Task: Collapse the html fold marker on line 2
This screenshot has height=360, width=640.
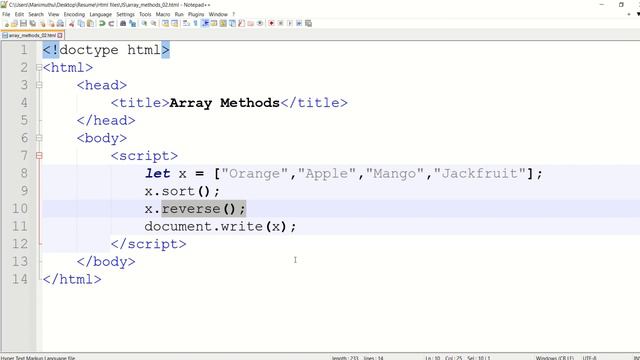Action: [x=39, y=68]
